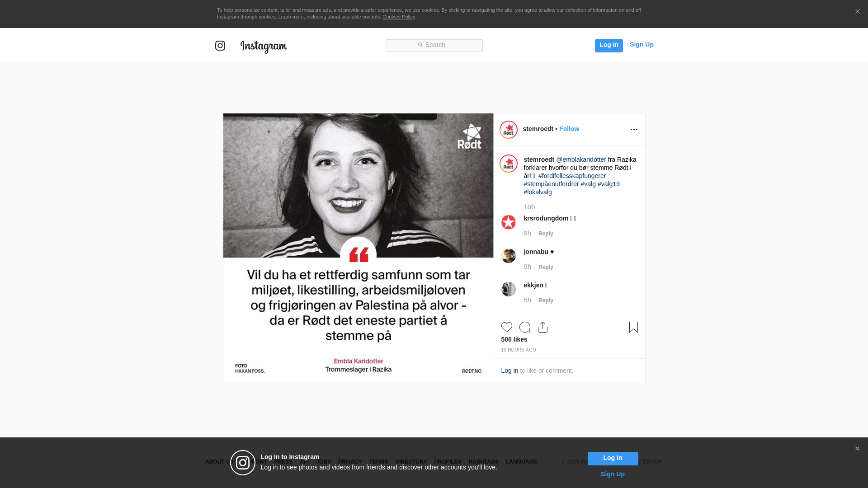Image resolution: width=868 pixels, height=488 pixels.
Task: Open stemroedt profile avatar in header
Action: tap(509, 130)
